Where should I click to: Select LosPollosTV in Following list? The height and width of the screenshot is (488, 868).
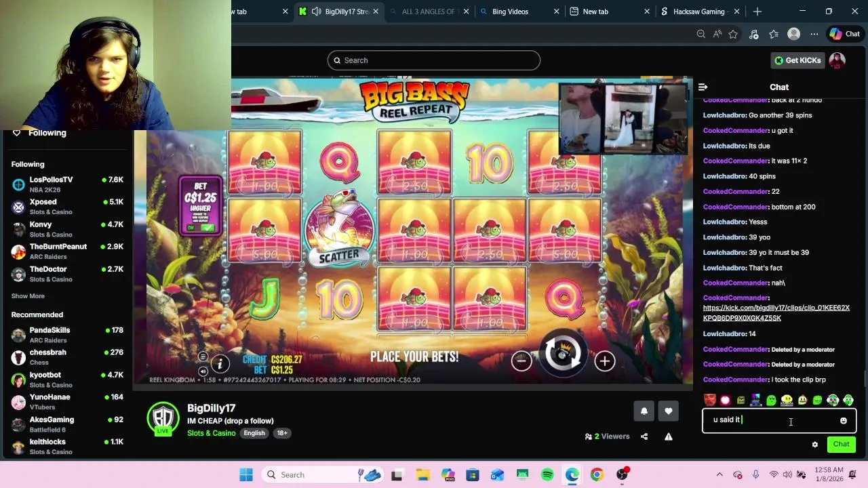point(67,184)
